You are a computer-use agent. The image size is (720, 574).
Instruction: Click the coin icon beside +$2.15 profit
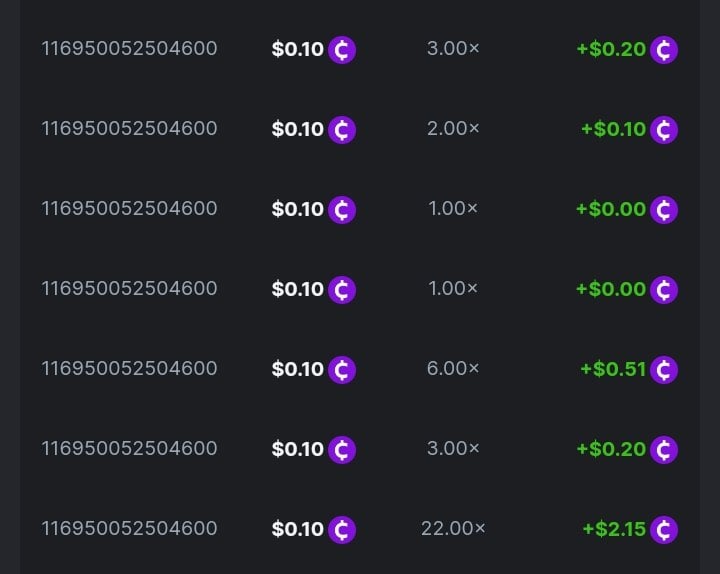tap(664, 529)
